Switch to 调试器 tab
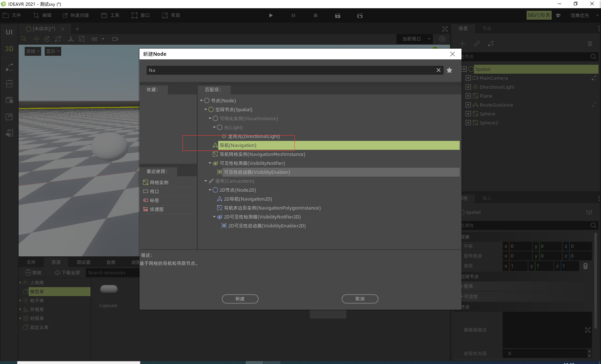 point(83,262)
